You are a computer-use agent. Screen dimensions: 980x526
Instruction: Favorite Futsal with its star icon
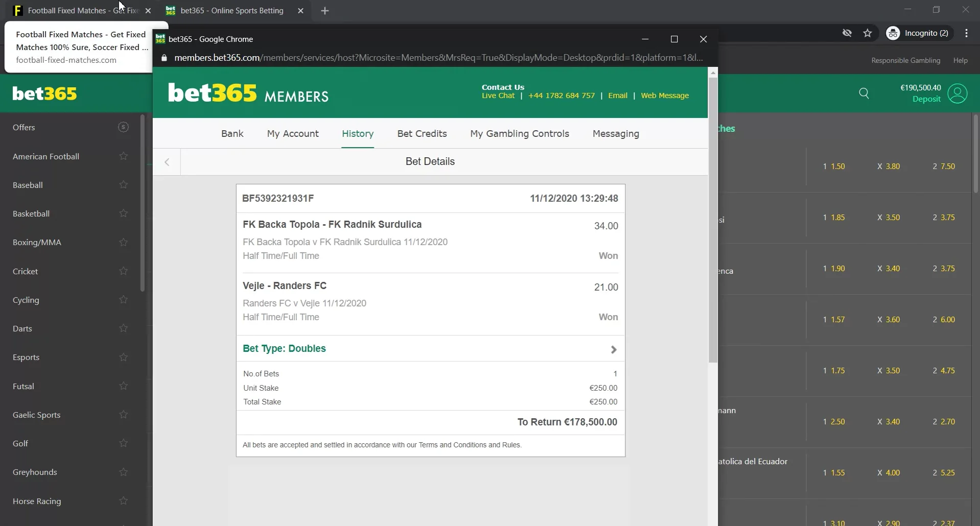coord(123,386)
